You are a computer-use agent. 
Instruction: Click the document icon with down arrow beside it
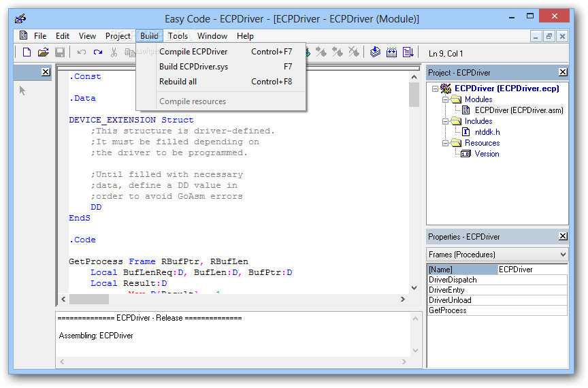[408, 52]
